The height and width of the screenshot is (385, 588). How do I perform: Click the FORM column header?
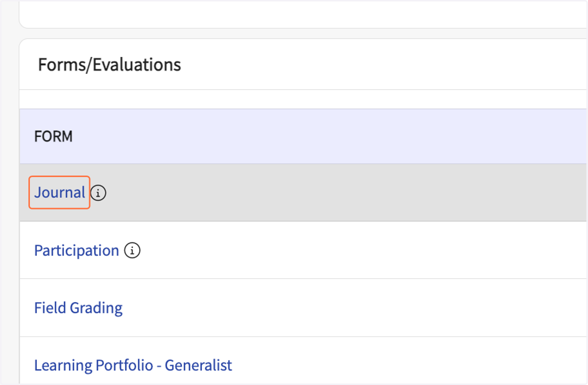pyautogui.click(x=53, y=136)
